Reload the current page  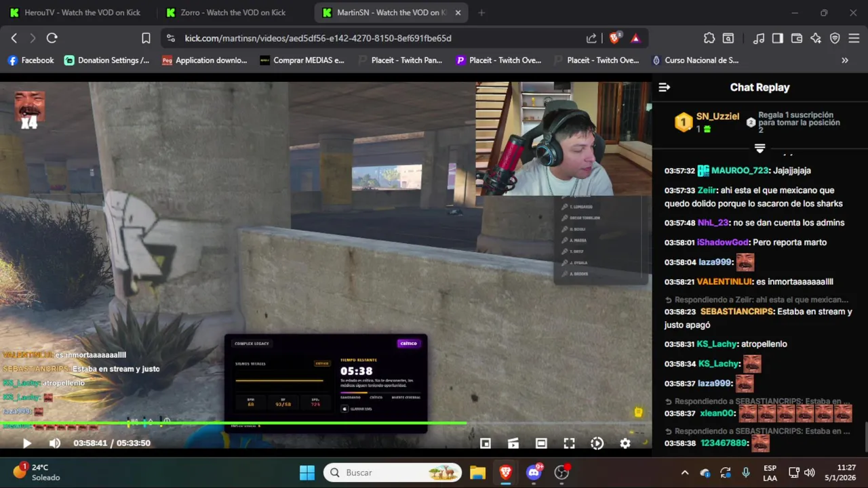coord(52,38)
